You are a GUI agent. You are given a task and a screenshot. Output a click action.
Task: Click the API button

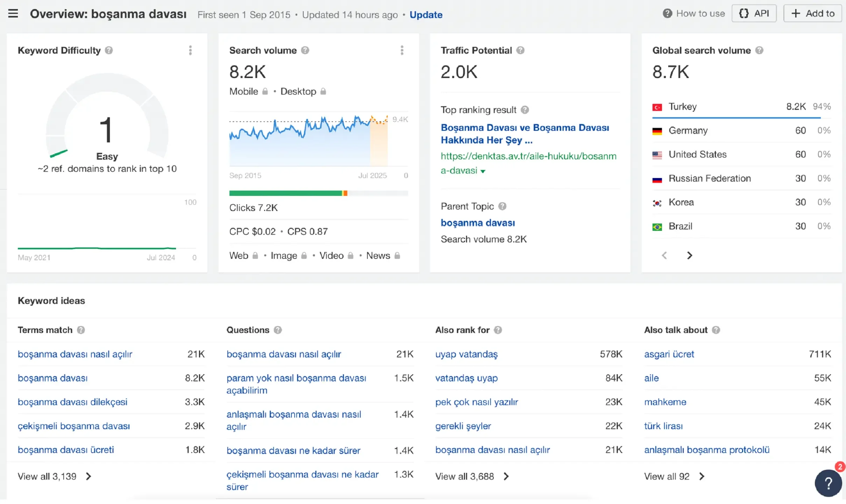(754, 14)
